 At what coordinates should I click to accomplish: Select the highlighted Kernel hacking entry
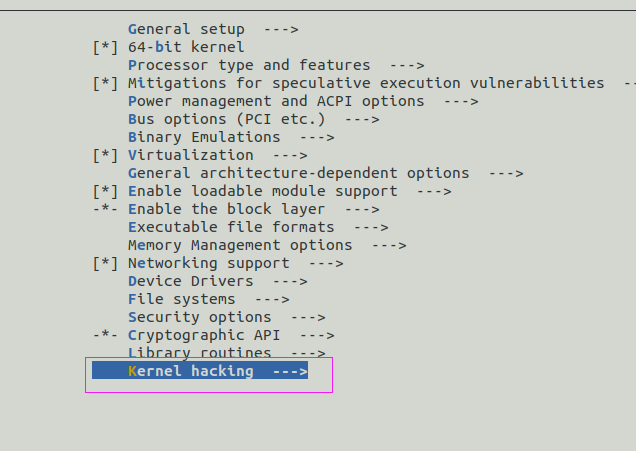pos(200,371)
